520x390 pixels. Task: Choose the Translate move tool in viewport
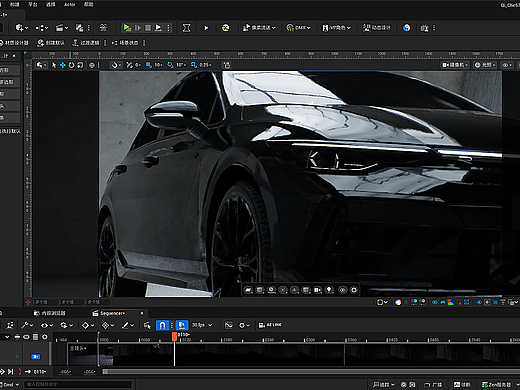tap(63, 65)
